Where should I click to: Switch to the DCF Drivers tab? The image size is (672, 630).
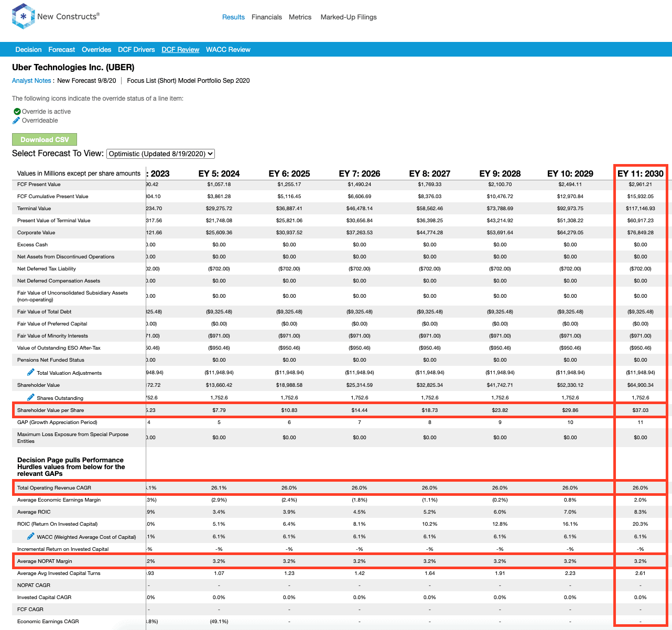[x=136, y=49]
